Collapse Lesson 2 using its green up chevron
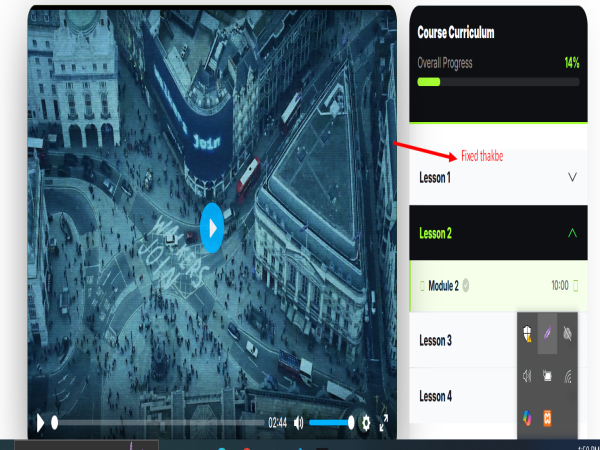The width and height of the screenshot is (600, 450). click(572, 233)
